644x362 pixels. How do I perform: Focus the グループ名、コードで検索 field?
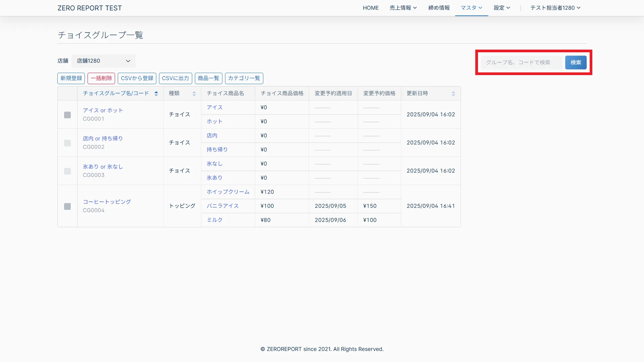coord(521,62)
